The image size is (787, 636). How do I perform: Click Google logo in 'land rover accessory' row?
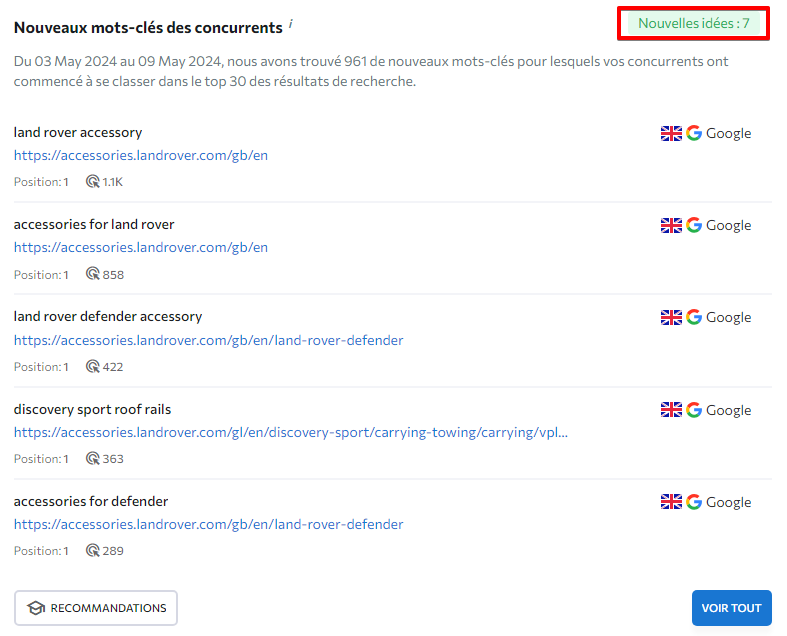pos(694,133)
